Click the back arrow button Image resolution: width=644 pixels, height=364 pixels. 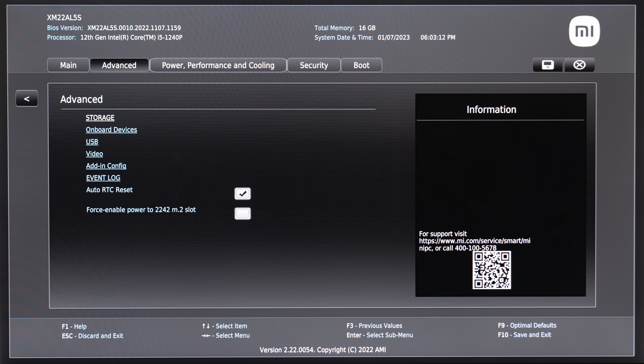[x=27, y=99]
